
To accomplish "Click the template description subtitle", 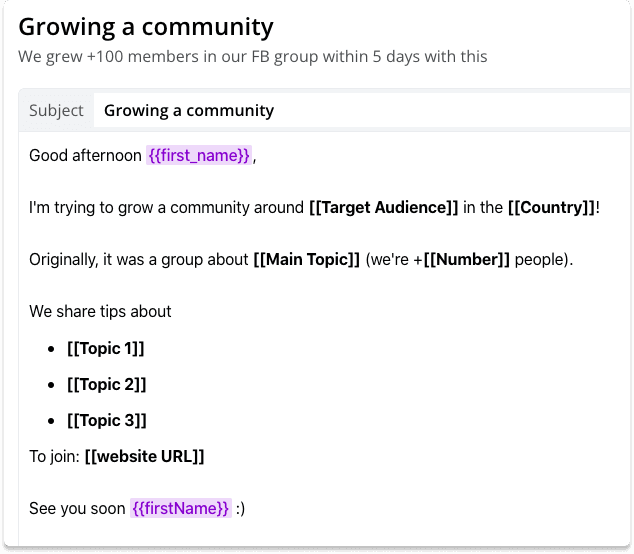I will pos(253,57).
